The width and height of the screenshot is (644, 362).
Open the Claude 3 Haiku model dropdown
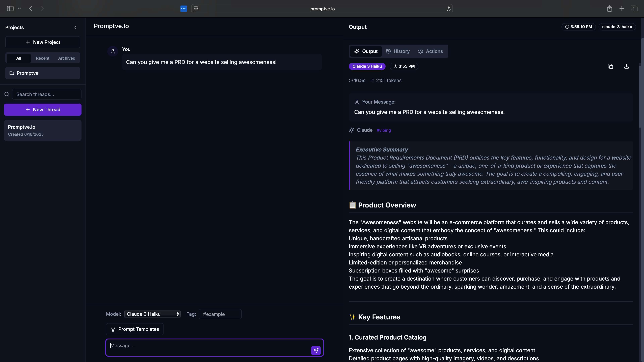tap(152, 314)
